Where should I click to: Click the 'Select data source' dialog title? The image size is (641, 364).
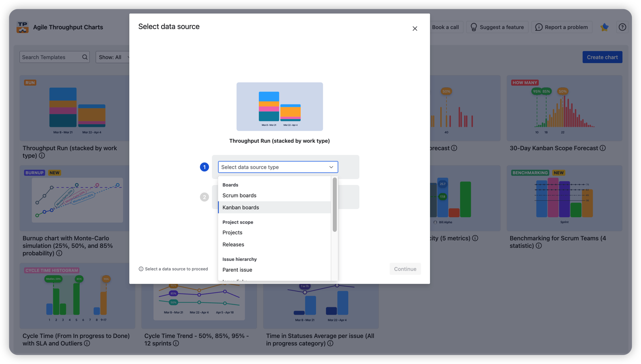pos(169,27)
